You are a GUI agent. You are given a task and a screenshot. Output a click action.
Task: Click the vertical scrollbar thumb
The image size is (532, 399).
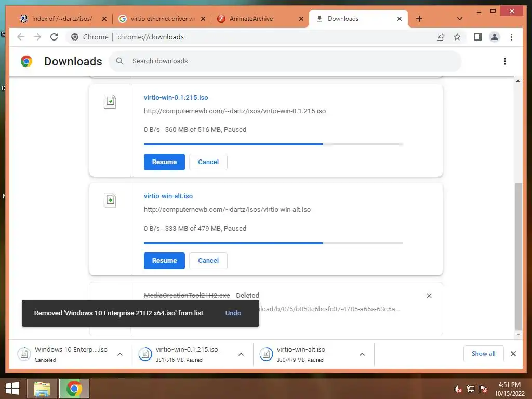coord(518,257)
